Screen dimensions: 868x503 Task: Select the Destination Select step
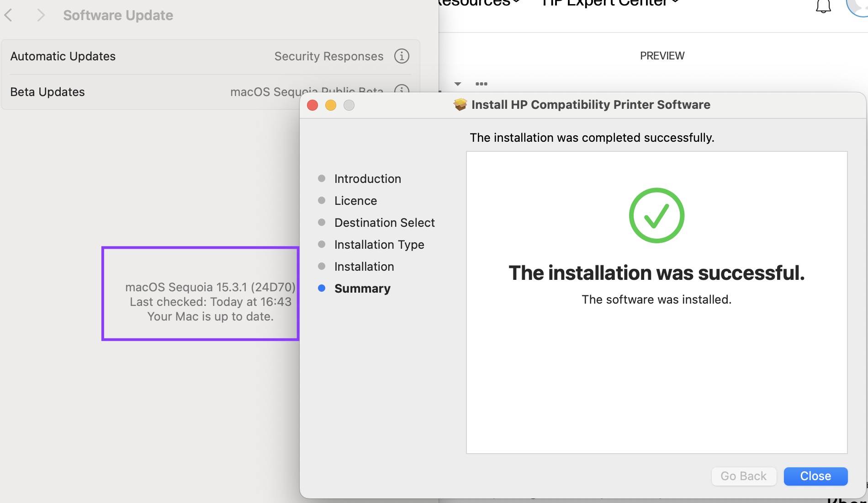384,223
